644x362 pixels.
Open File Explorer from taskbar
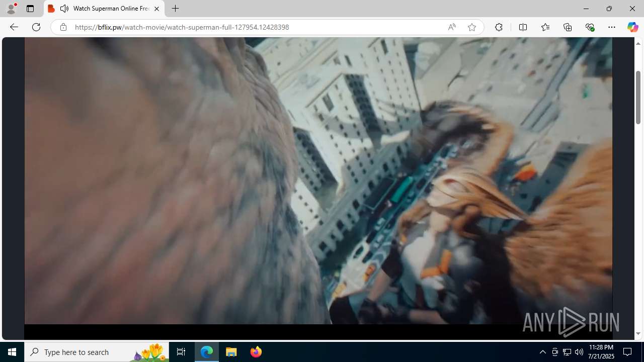pos(231,352)
